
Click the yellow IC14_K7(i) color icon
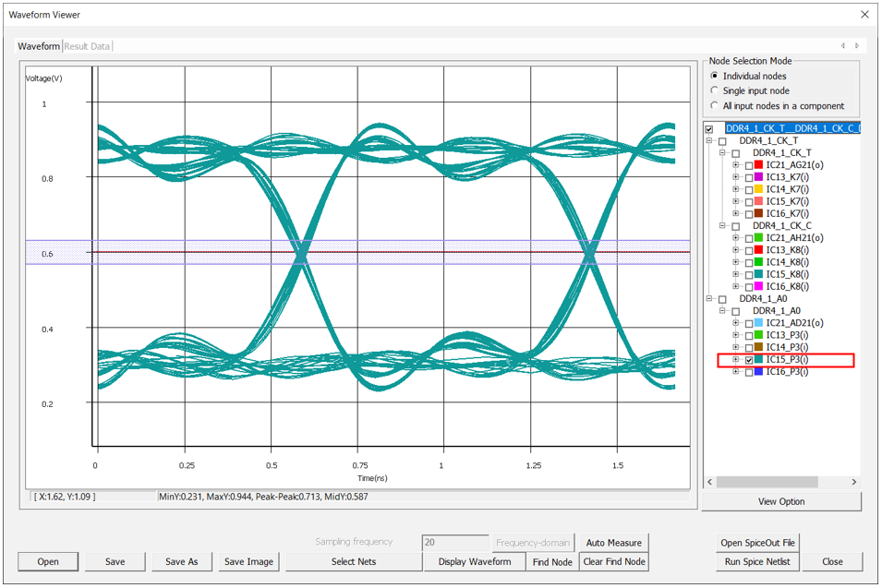(x=759, y=188)
